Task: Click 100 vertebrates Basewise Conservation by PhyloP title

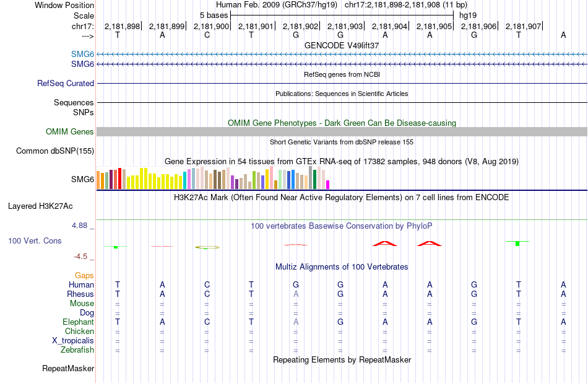Action: (x=342, y=226)
